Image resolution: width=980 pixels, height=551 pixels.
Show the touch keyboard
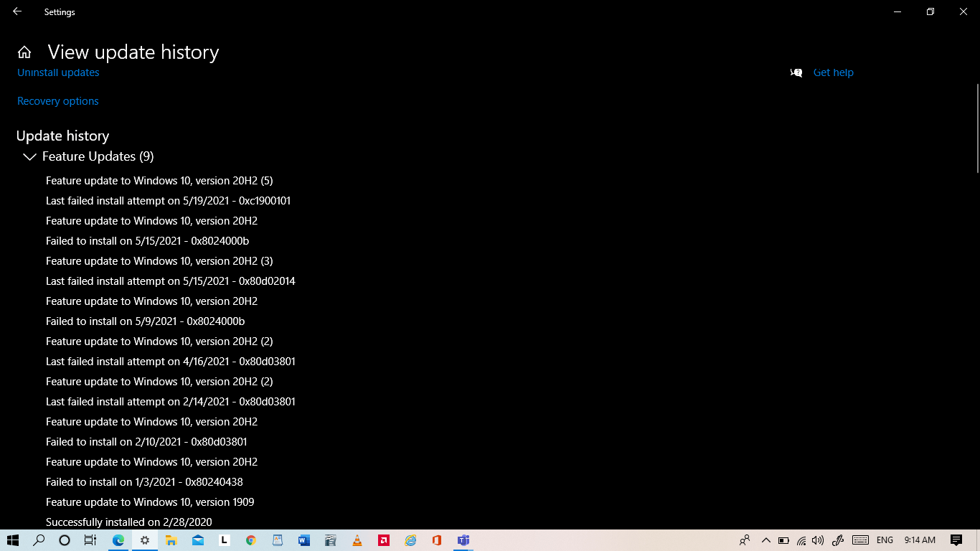pyautogui.click(x=861, y=540)
